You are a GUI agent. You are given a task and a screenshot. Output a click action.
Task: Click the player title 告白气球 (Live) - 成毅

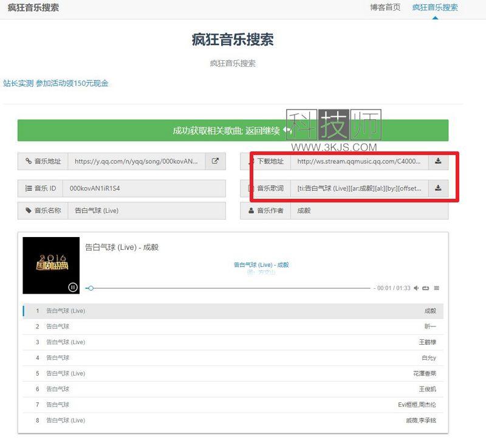pyautogui.click(x=122, y=247)
